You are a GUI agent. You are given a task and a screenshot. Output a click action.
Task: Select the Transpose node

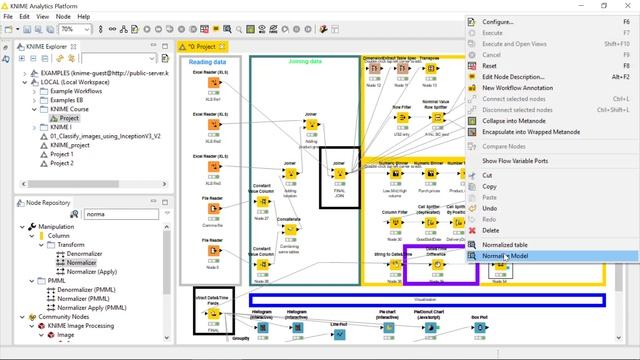tap(430, 69)
